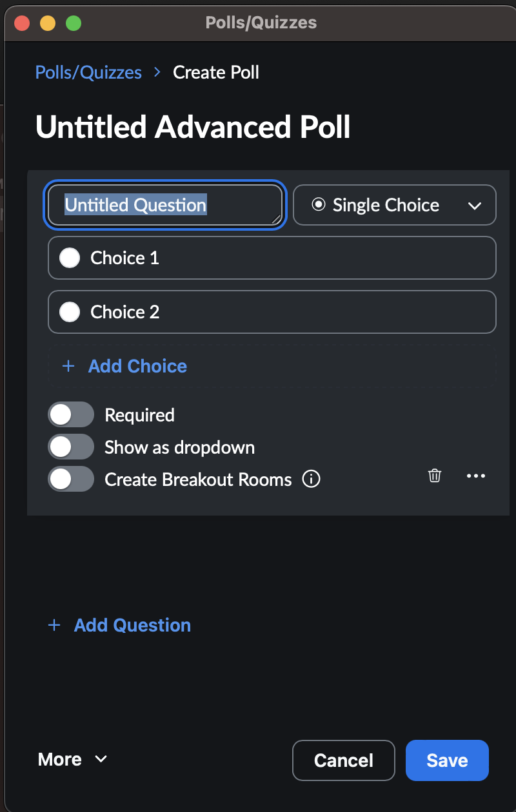Select the Choice 2 radio button
The width and height of the screenshot is (516, 812).
coord(69,311)
